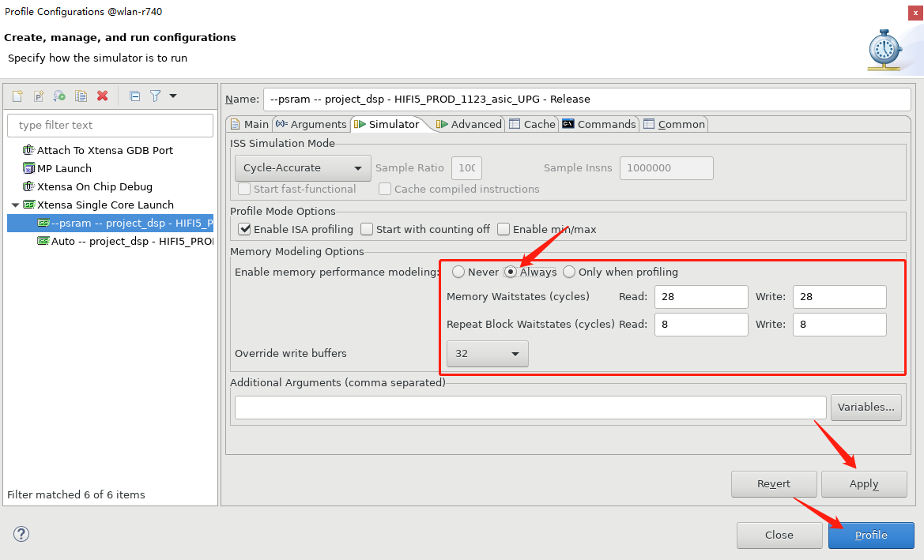Open the Cycle-Accurate simulation mode dropdown

(303, 168)
